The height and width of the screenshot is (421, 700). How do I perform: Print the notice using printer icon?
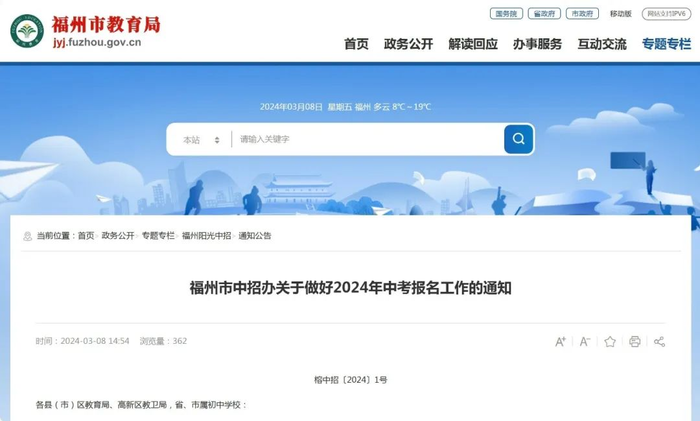point(634,342)
